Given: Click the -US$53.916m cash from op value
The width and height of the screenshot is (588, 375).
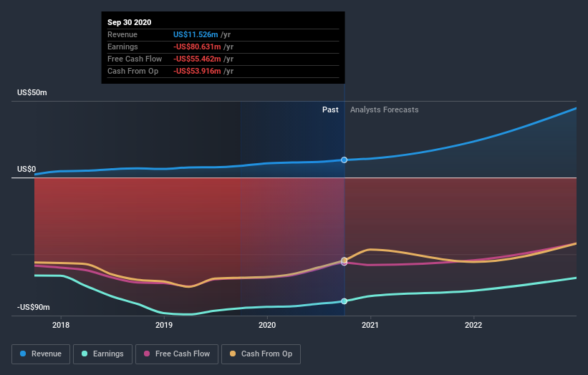Looking at the screenshot, I should pos(197,71).
